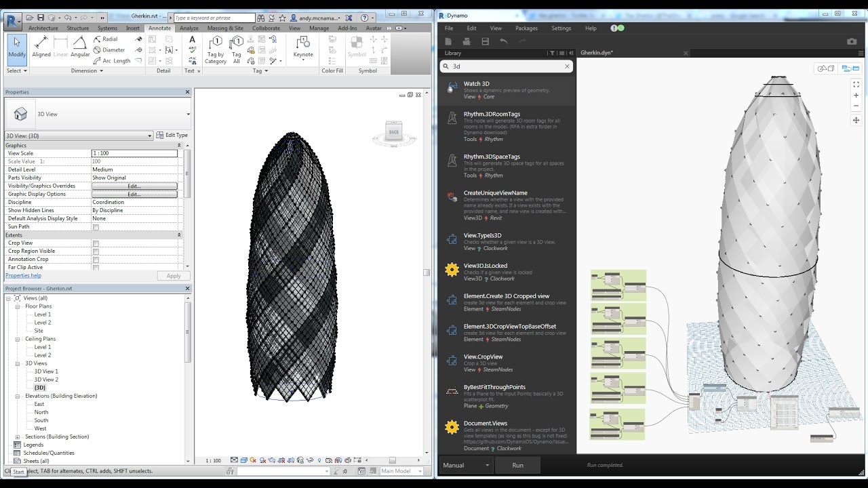The height and width of the screenshot is (488, 868).
Task: Enable Crop Region Visible checkbox
Action: 96,251
